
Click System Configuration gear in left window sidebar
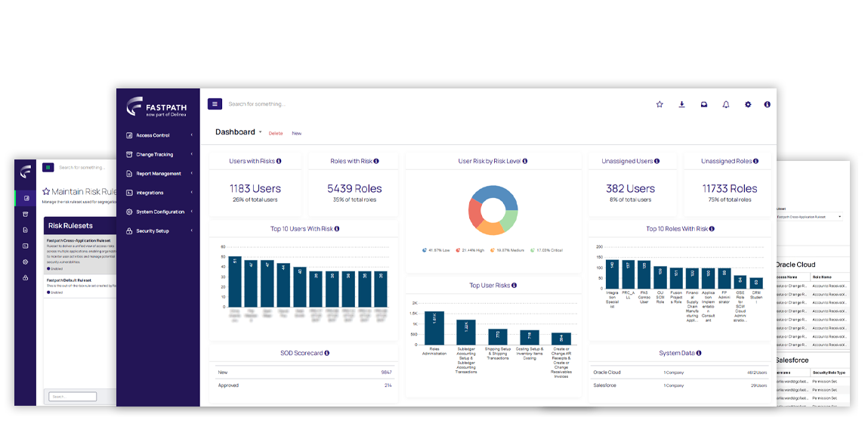[26, 262]
